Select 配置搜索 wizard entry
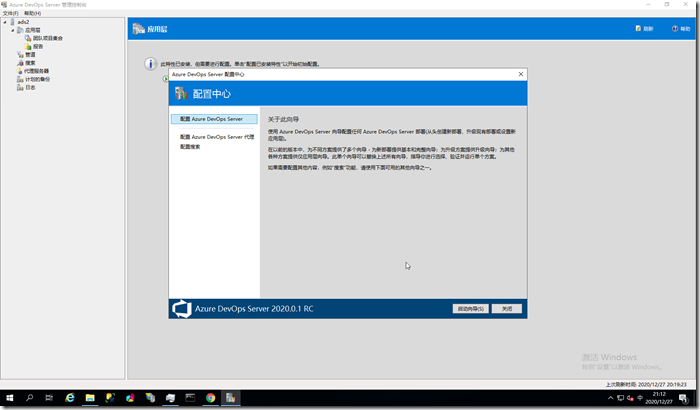 point(190,146)
